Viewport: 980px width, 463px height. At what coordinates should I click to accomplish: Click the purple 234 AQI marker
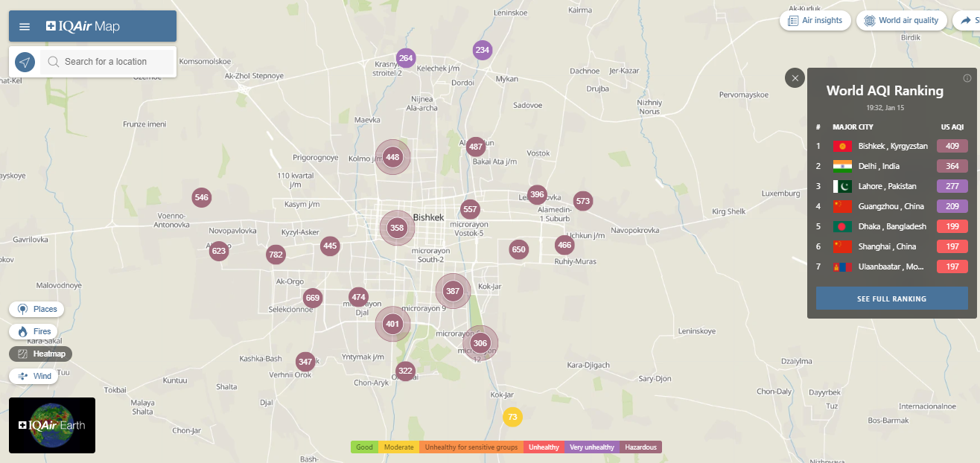pos(483,51)
